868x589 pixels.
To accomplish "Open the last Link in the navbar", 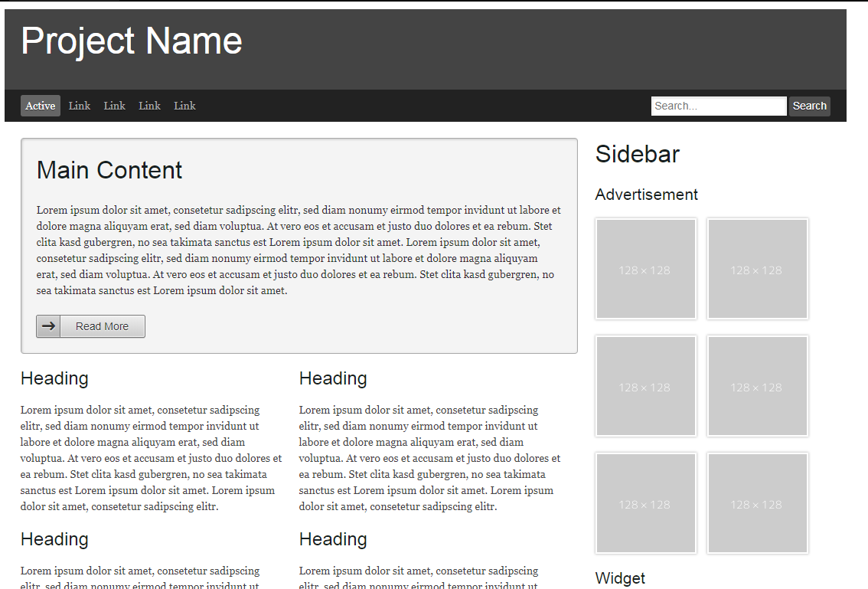I will (x=185, y=106).
